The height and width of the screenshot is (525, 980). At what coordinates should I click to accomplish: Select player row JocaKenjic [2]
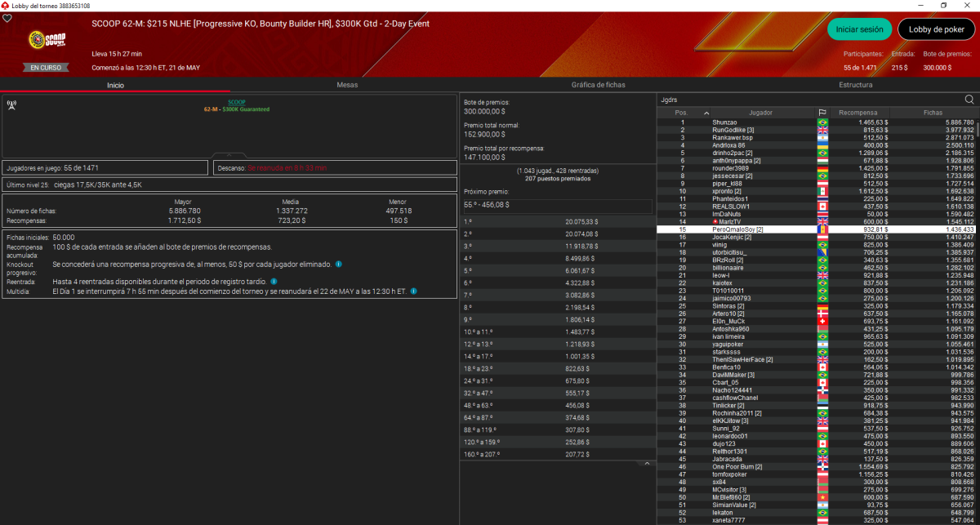(x=816, y=237)
